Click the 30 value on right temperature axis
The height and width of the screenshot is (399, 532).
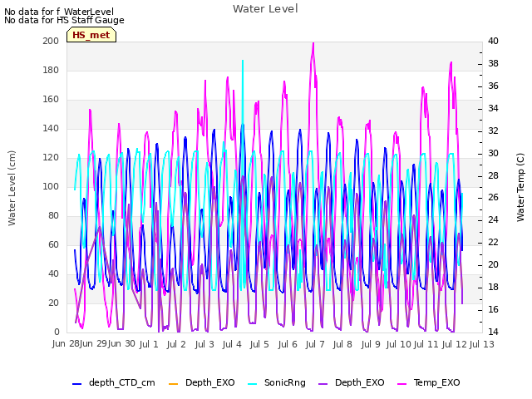[x=493, y=153]
